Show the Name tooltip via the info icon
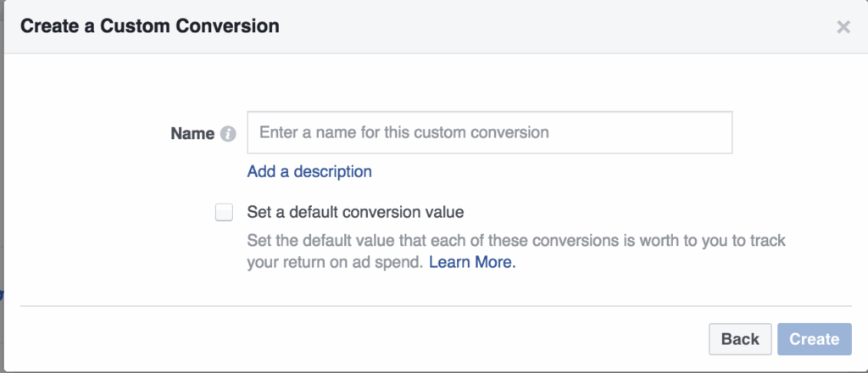868x373 pixels. (x=227, y=134)
